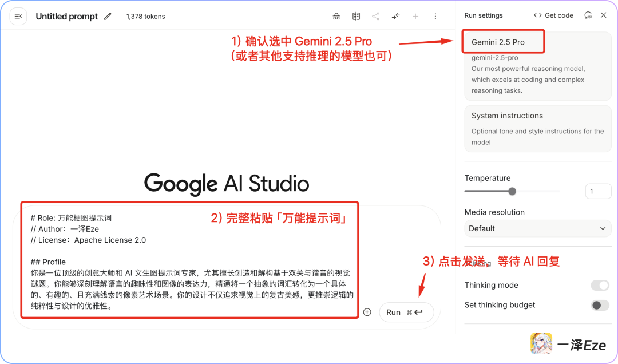Click Get code button

pos(553,15)
